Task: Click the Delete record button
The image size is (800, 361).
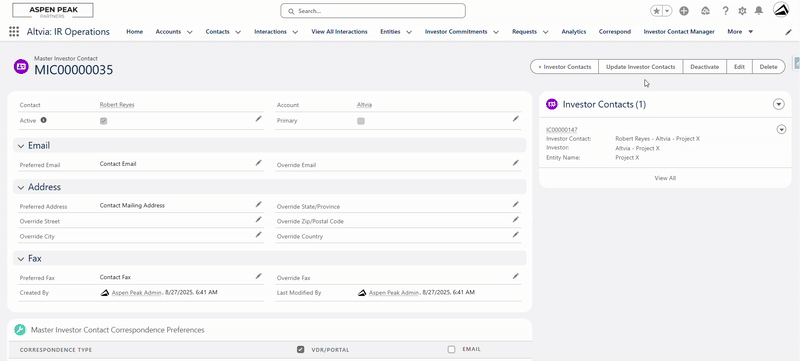Action: [x=768, y=67]
